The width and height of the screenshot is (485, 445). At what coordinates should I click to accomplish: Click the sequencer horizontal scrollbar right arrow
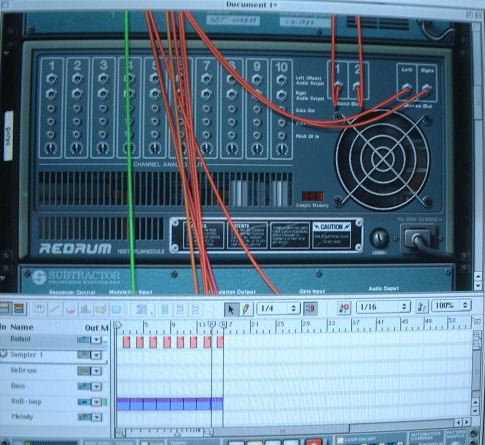(x=468, y=422)
